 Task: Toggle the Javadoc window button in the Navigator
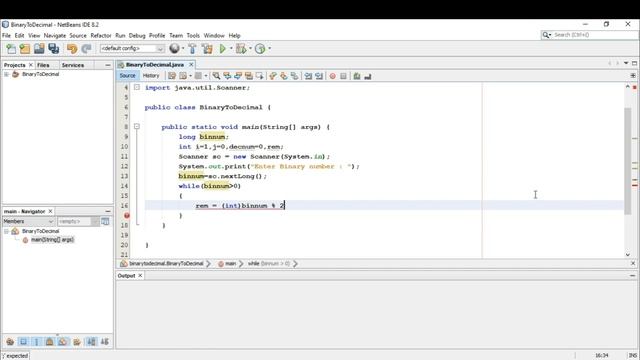point(105,221)
